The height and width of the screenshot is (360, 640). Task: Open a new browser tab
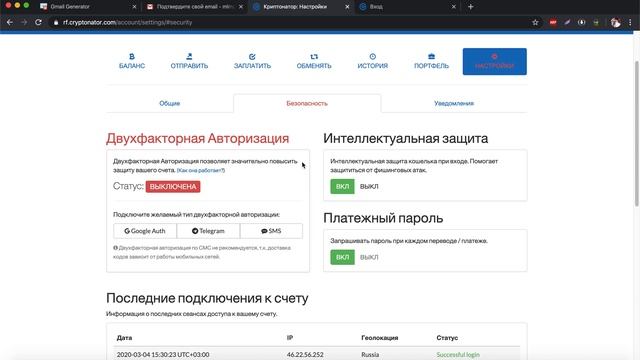(x=471, y=7)
